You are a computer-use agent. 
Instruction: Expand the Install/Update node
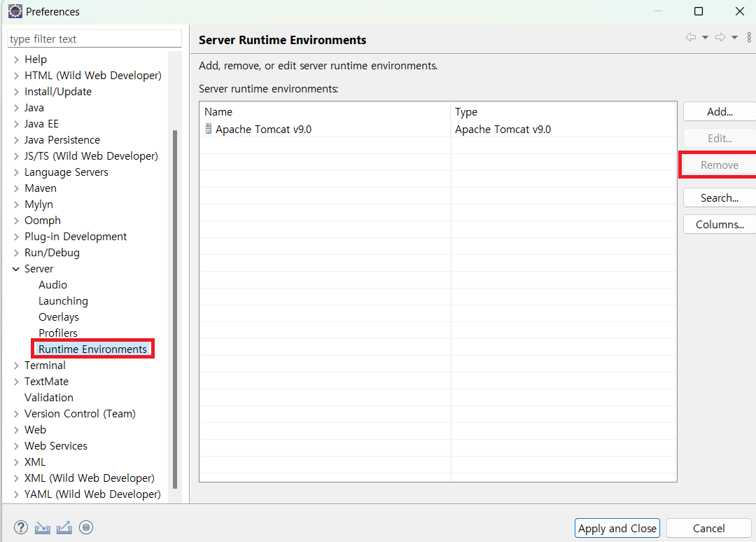pyautogui.click(x=16, y=92)
